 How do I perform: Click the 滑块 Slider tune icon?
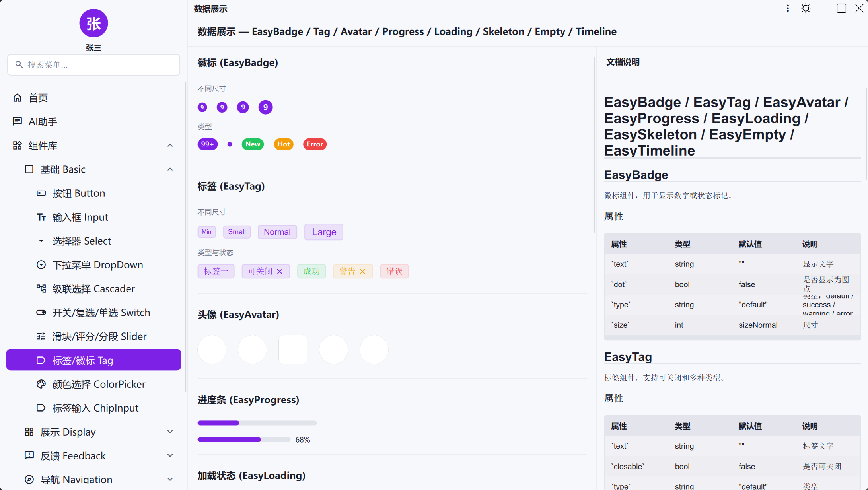(x=41, y=336)
